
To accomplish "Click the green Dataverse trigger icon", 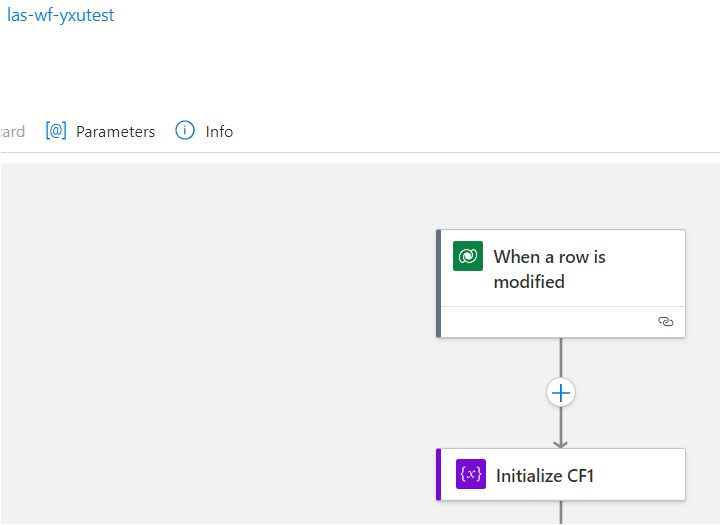I will pos(468,256).
